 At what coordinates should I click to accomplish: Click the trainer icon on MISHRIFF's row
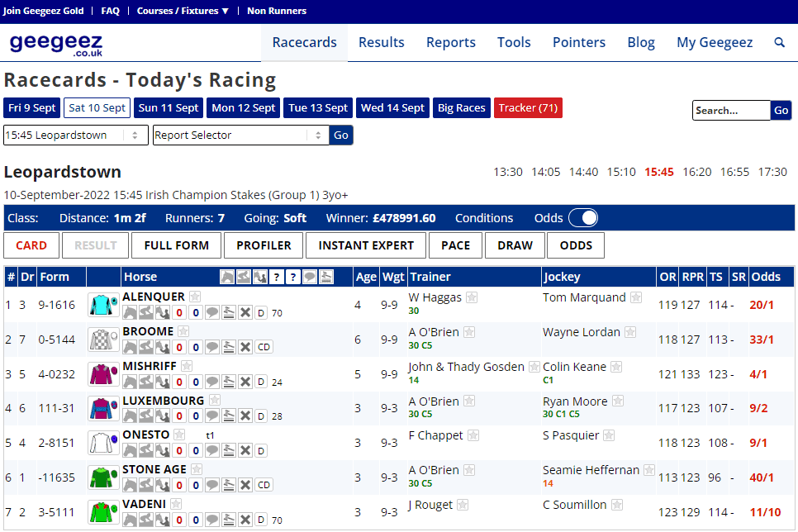click(162, 382)
